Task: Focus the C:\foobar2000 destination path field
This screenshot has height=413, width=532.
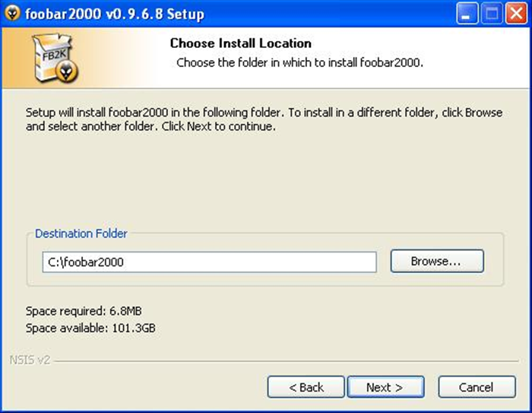Action: point(209,262)
